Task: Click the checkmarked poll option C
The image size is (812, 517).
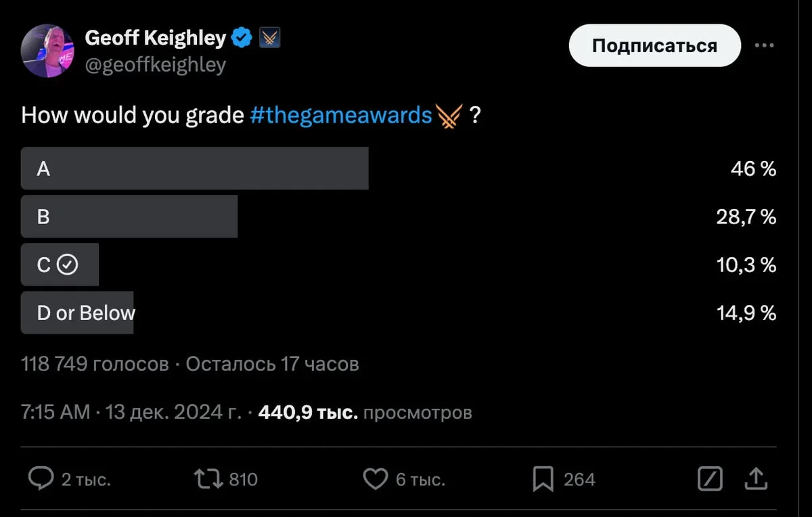Action: (60, 265)
